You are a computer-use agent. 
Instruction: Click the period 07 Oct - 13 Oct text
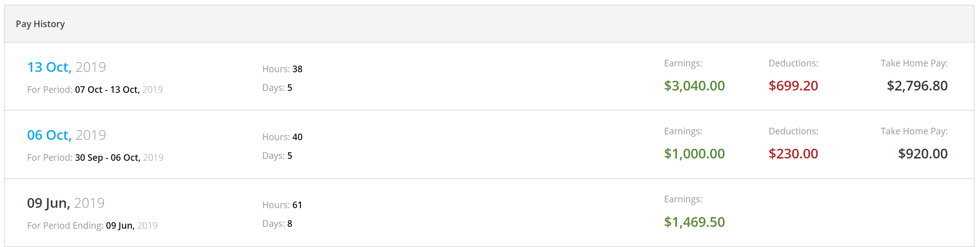click(107, 90)
